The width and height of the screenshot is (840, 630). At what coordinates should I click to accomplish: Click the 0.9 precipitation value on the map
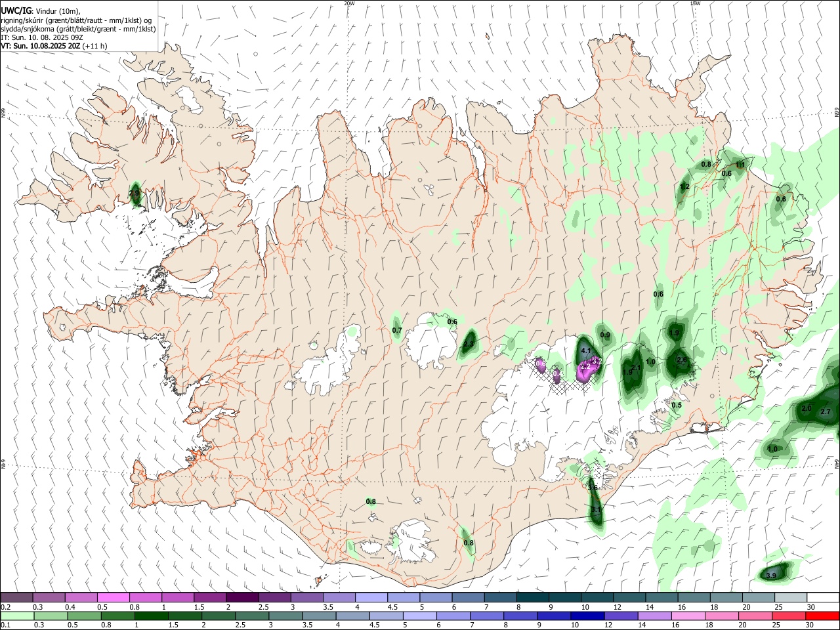coord(606,335)
